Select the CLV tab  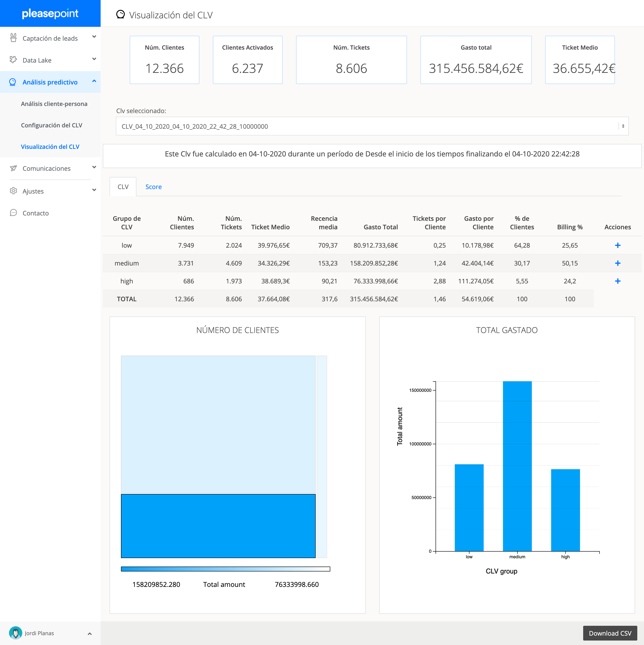click(123, 187)
